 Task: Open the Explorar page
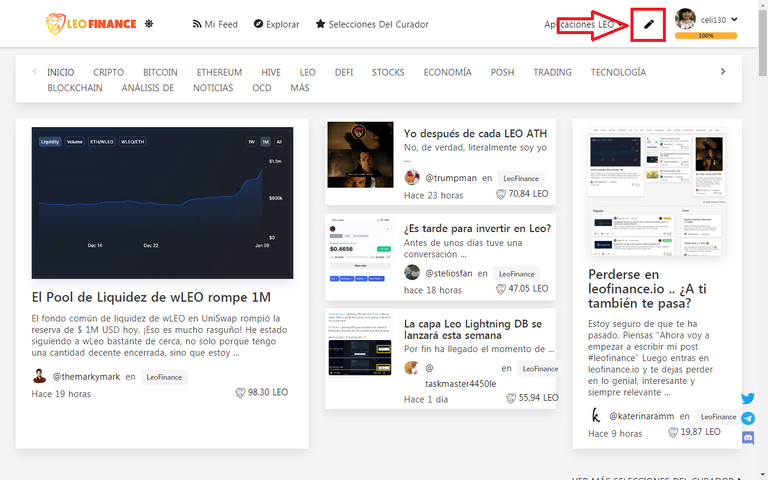[x=276, y=24]
